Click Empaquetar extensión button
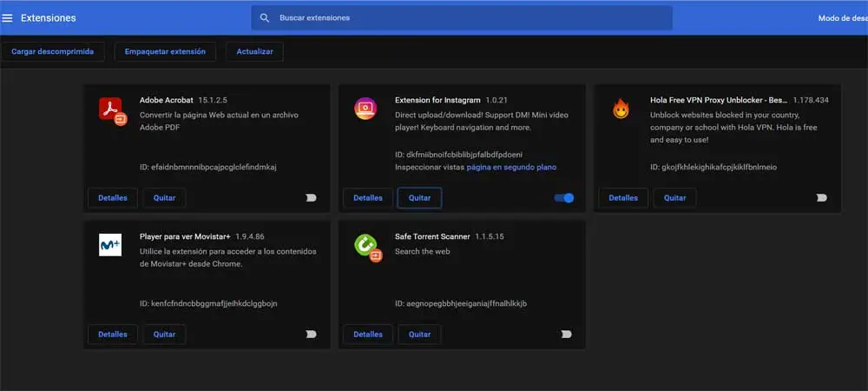Viewport: 868px width, 391px height. pyautogui.click(x=165, y=51)
